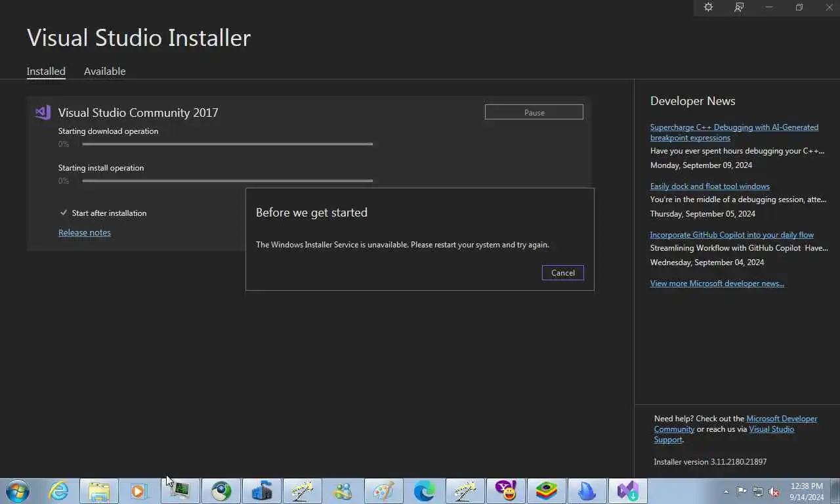Open the Windows Start orb
The image size is (840, 504).
[18, 491]
